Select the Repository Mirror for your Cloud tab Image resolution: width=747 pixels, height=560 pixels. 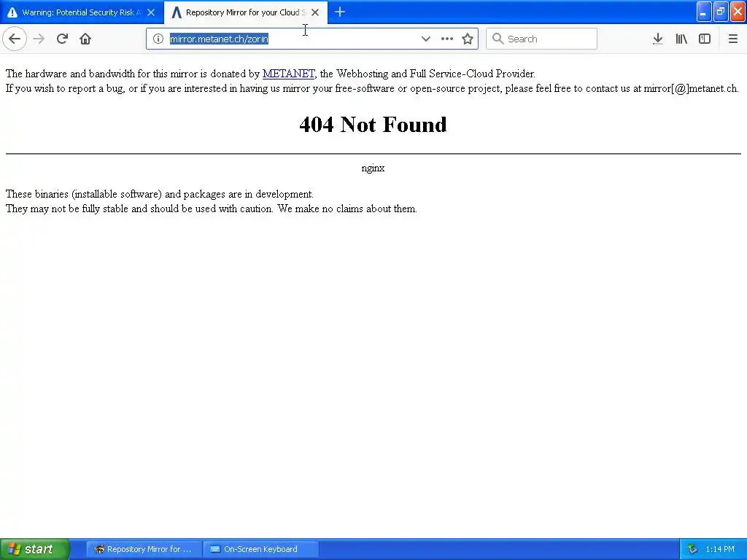click(246, 12)
